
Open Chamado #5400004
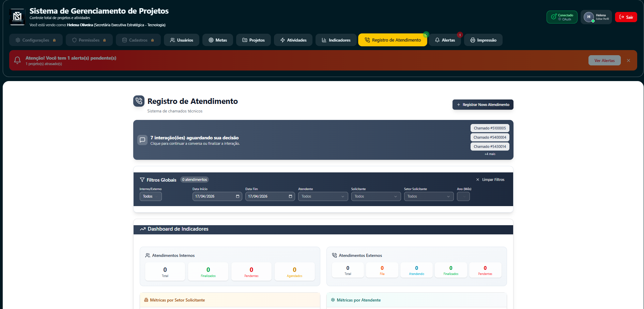490,137
